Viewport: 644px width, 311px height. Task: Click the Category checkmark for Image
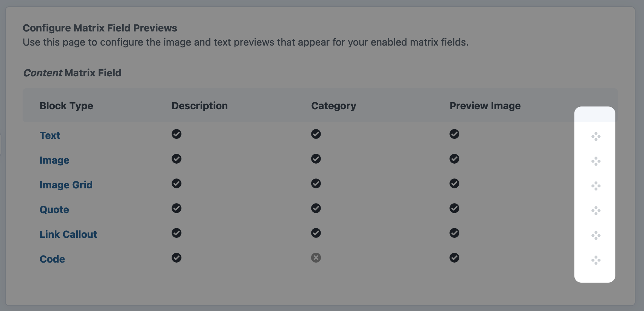tap(316, 159)
